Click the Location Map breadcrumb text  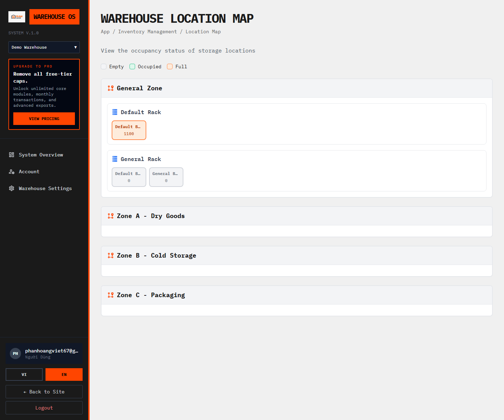pos(203,31)
